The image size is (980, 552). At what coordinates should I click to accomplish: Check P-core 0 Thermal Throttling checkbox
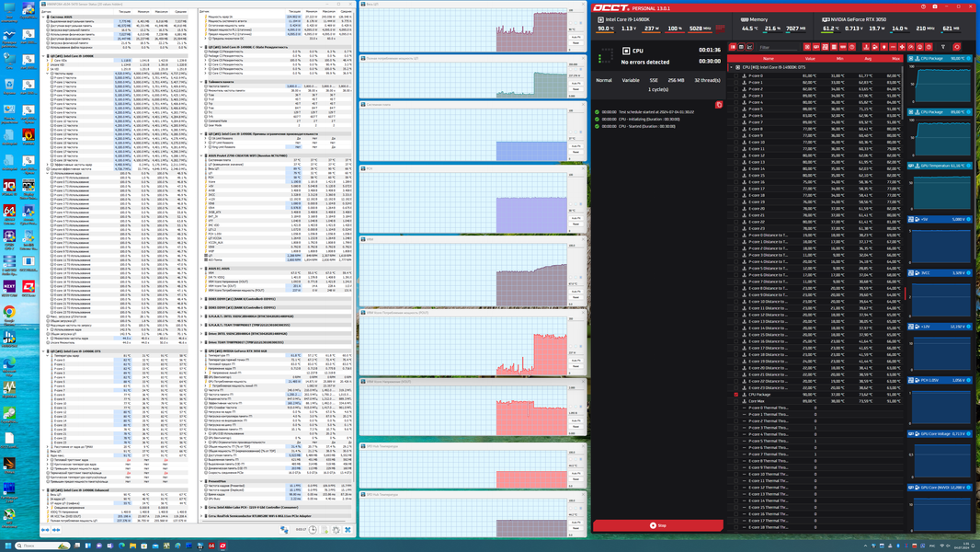tap(735, 408)
